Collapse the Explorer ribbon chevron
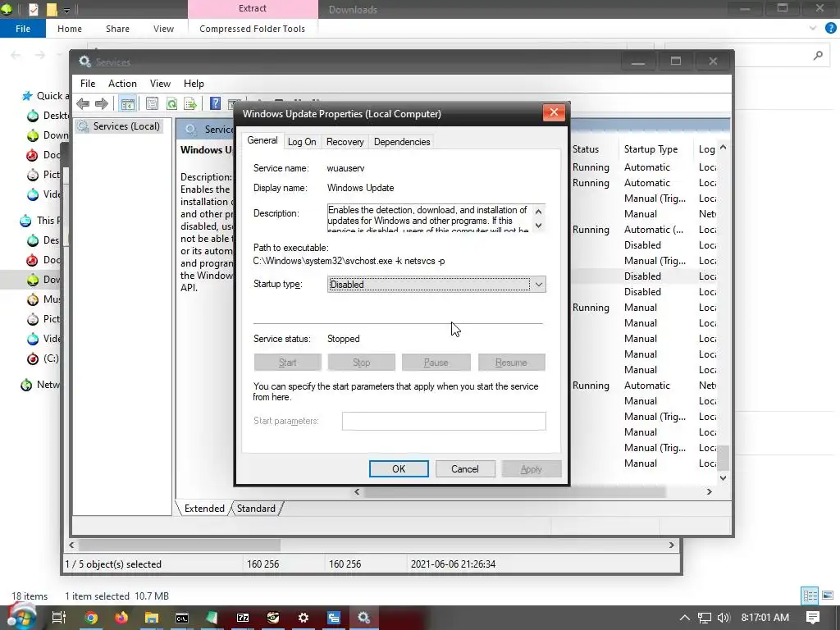 point(813,29)
